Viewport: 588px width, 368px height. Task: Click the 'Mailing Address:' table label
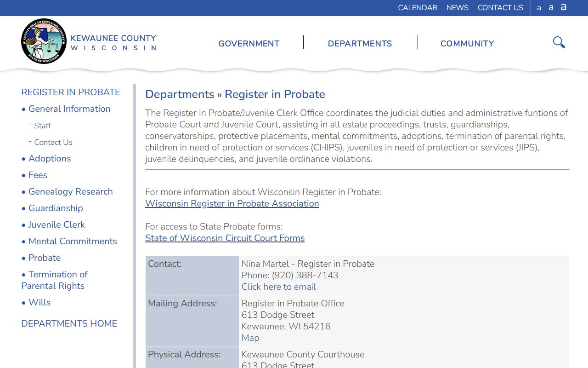coord(182,304)
